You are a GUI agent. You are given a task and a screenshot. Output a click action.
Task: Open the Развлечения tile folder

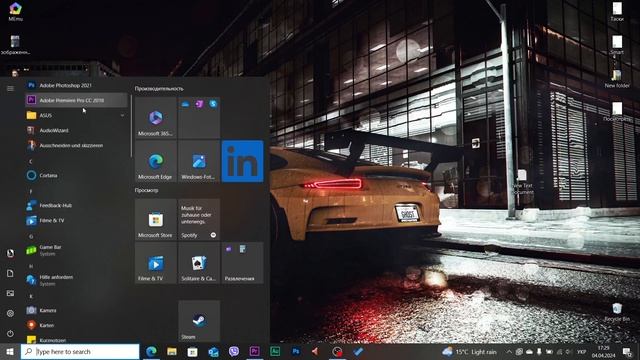pos(242,263)
